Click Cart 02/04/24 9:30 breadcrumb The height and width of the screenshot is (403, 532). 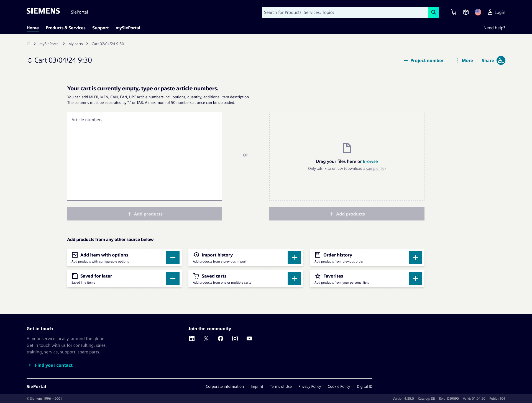[x=108, y=44]
